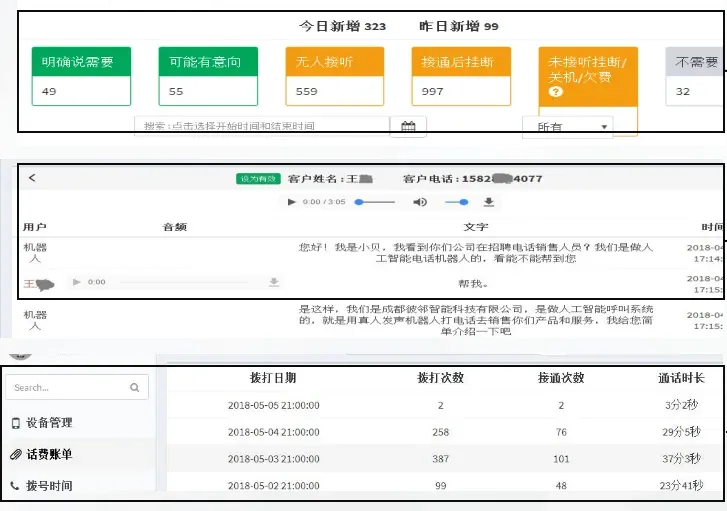Click the 通话时长 column header
Viewport: 727px width, 511px height.
[682, 378]
